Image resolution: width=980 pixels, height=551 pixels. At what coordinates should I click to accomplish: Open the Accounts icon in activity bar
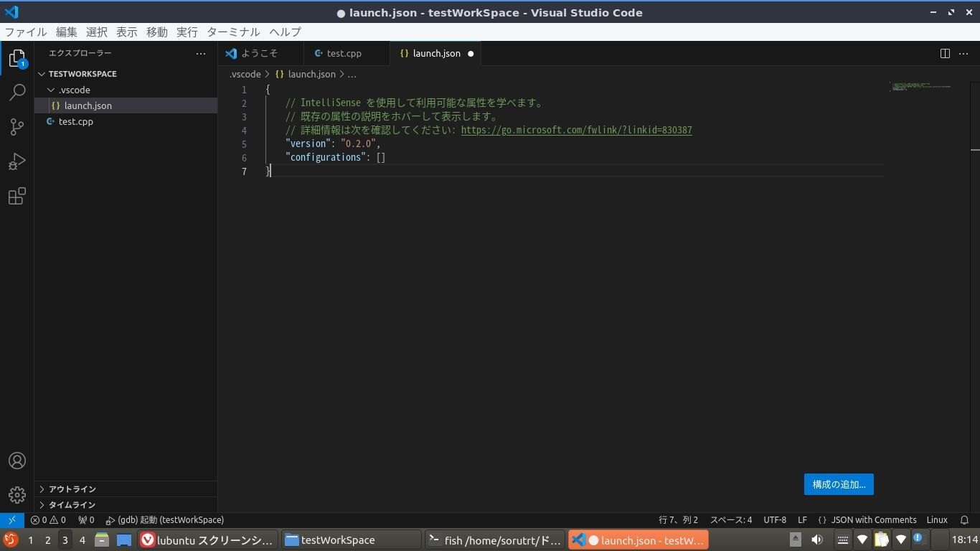click(x=17, y=461)
